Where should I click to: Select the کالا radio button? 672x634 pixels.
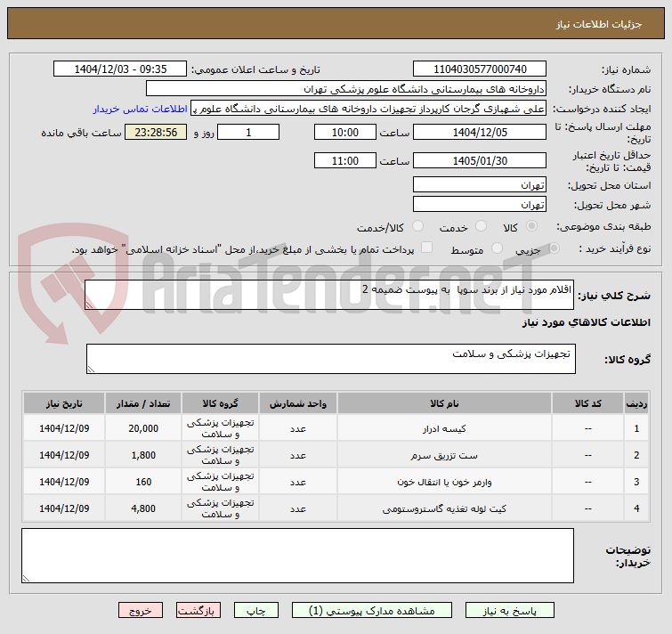point(531,226)
